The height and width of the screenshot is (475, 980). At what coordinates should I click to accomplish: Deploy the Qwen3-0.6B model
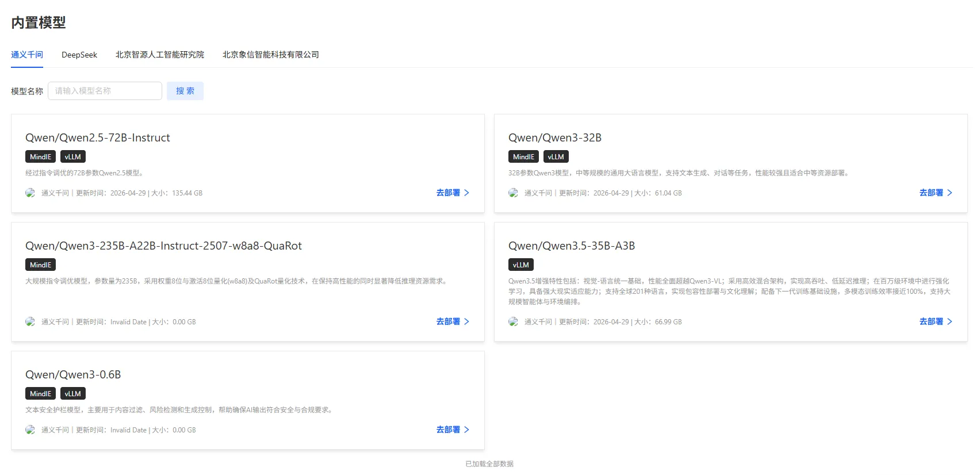click(453, 430)
